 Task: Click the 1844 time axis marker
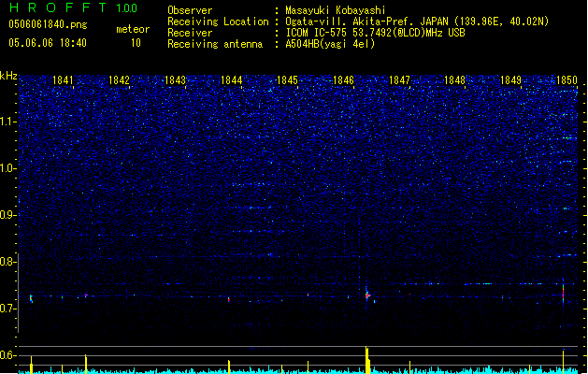(x=232, y=80)
